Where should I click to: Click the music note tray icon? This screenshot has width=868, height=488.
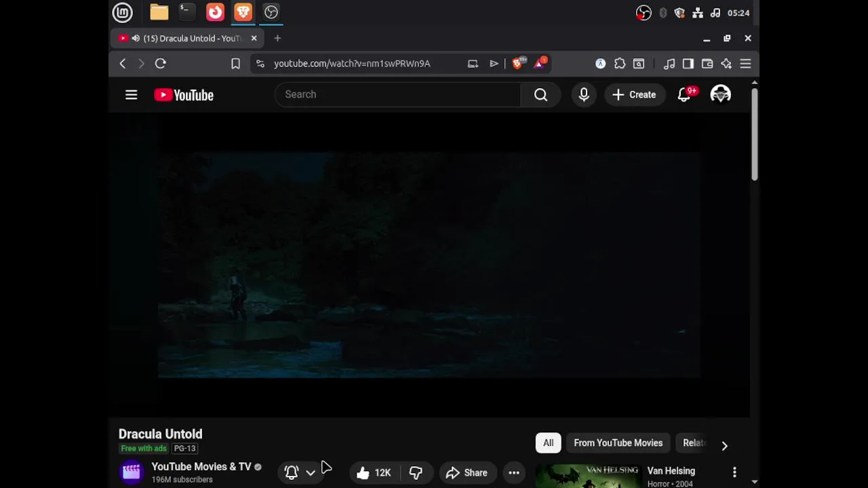[x=715, y=13]
